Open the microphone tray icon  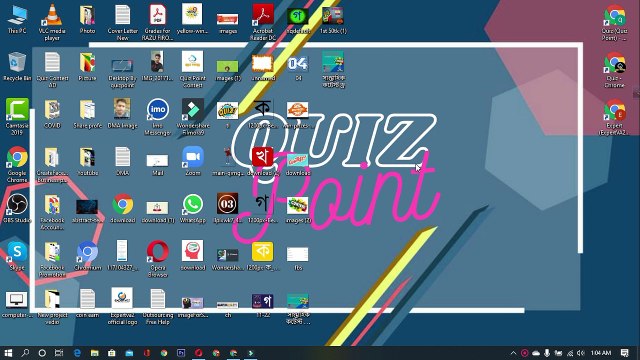(547, 353)
